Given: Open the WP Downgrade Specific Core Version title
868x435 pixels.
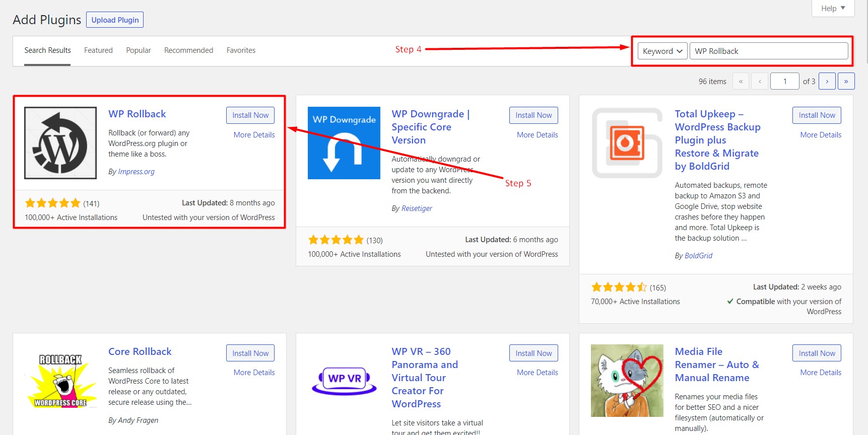Looking at the screenshot, I should point(431,127).
